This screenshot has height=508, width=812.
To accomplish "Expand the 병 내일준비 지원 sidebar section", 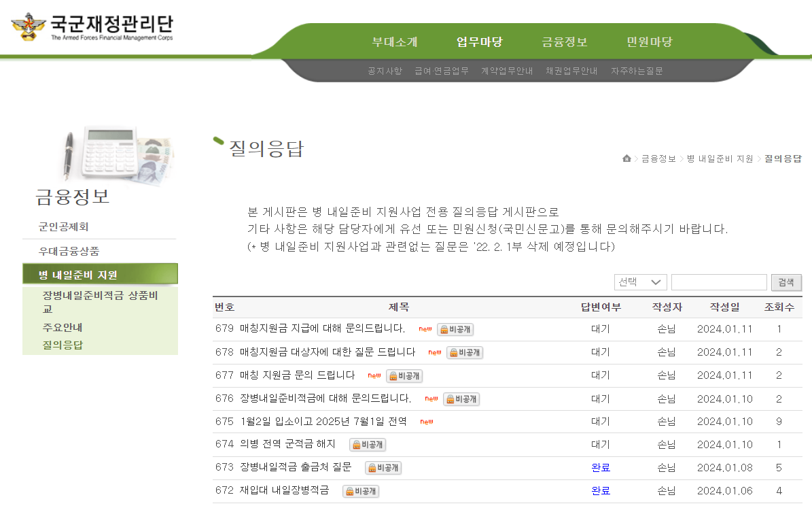I will tap(100, 273).
